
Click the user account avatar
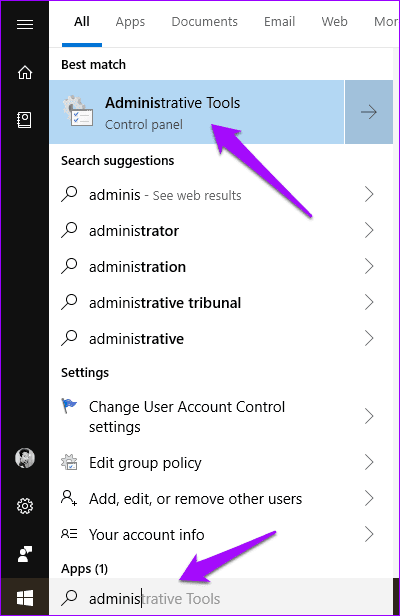click(x=25, y=458)
